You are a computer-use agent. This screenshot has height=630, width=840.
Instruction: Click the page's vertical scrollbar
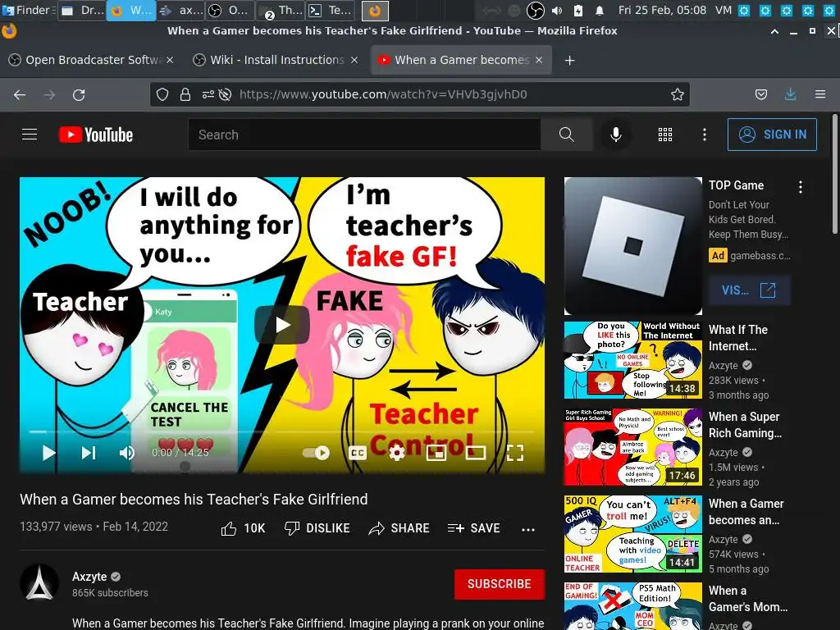834,174
